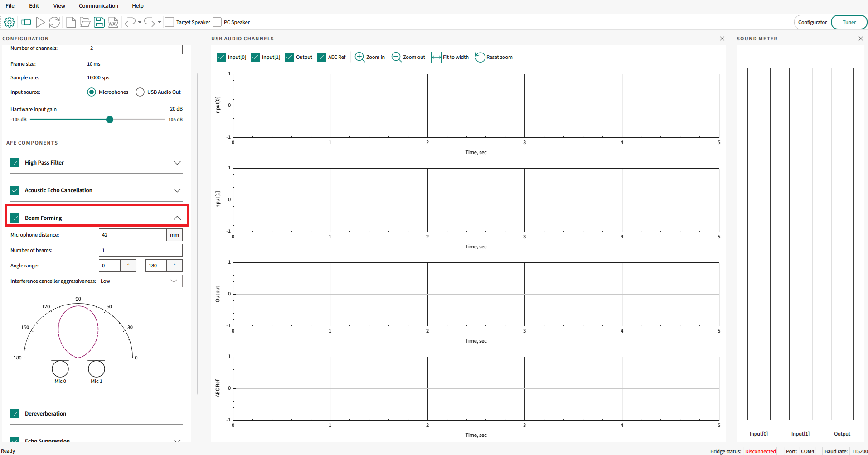Click the Zoom in magnifier icon
The height and width of the screenshot is (455, 868).
point(359,57)
